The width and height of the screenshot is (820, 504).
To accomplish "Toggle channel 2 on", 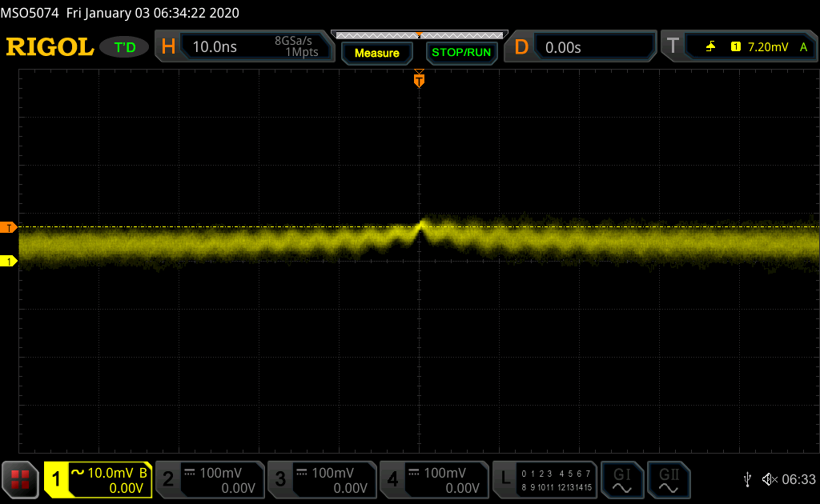I will (168, 479).
